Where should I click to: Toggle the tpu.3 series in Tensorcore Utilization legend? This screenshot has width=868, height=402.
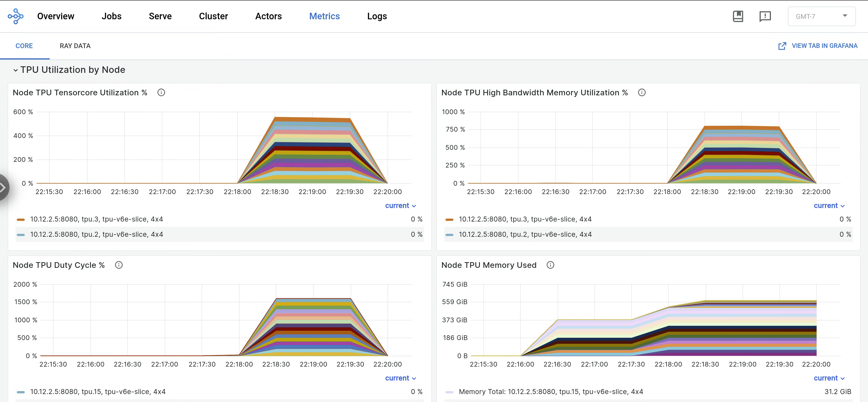tap(96, 219)
